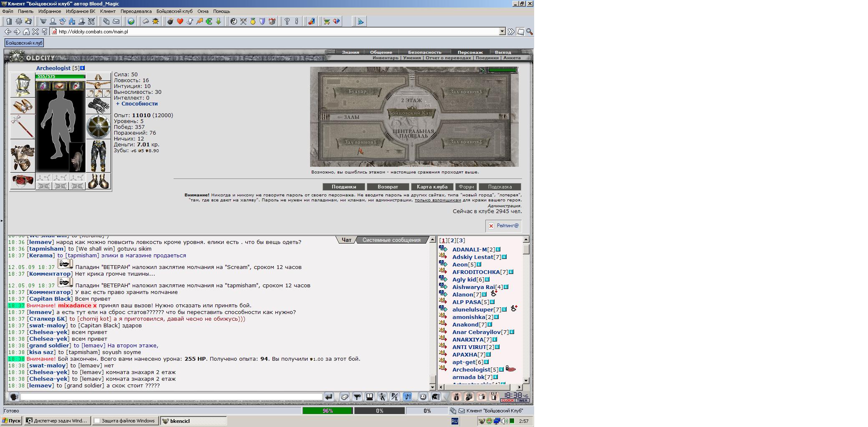
Task: Click the yellow bug toolbar icon
Action: 156,21
